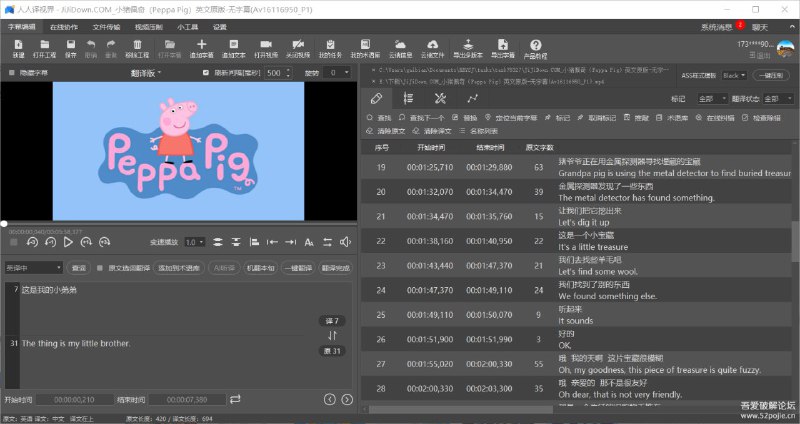Image resolution: width=800 pixels, height=424 pixels.
Task: Click the locate current subtitle item
Action: (511, 118)
